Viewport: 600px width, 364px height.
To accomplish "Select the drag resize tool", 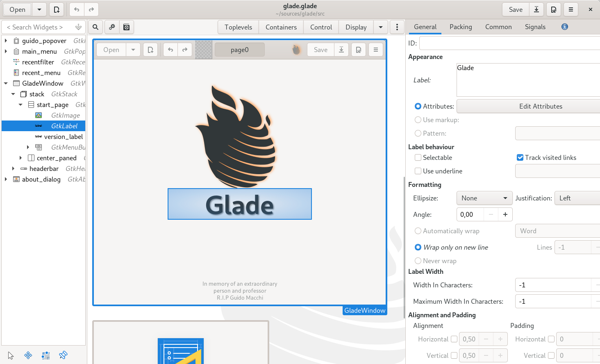I will point(28,355).
